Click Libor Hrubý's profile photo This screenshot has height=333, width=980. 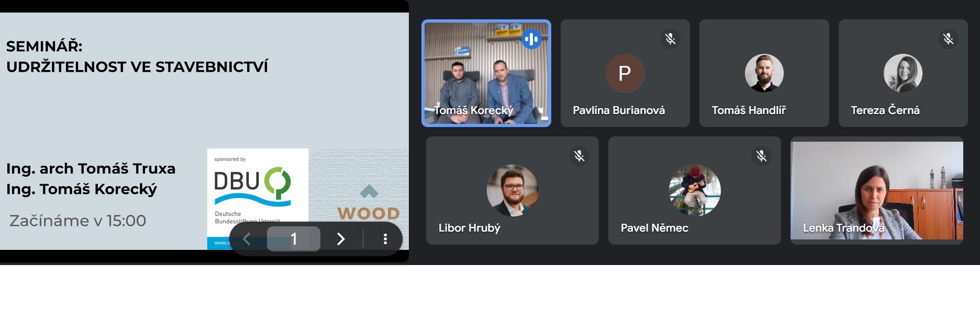click(513, 190)
